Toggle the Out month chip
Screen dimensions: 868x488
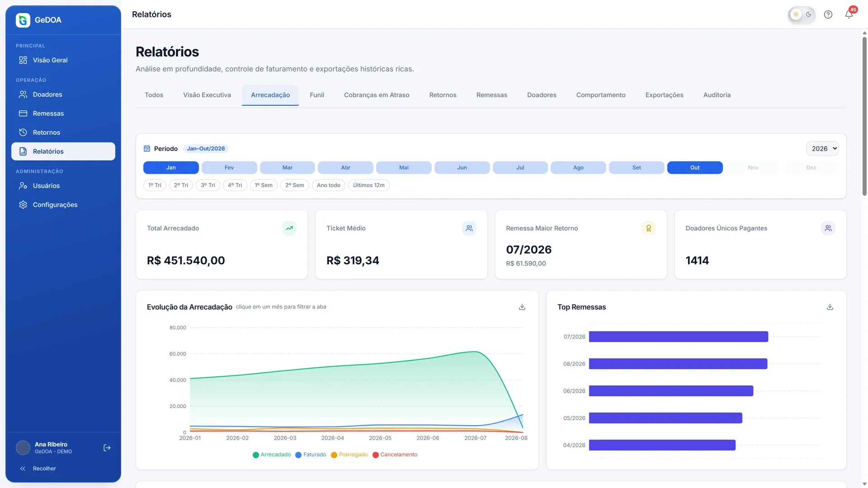tap(695, 168)
